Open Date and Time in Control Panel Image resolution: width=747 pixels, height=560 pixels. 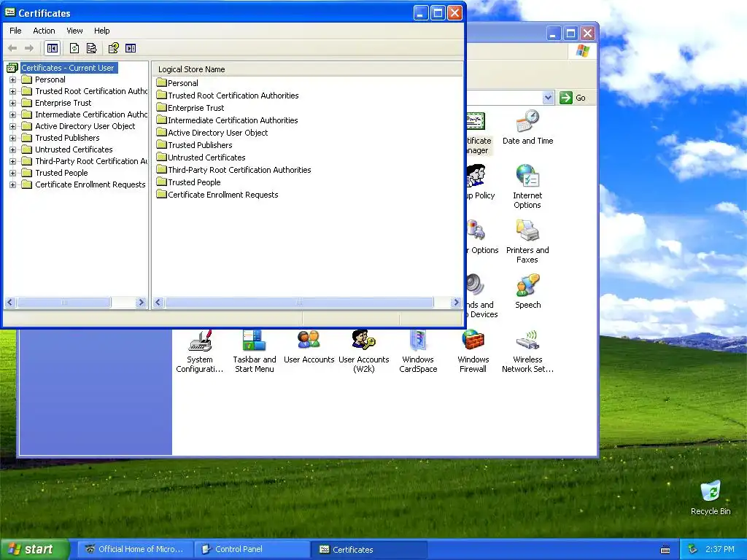click(527, 128)
